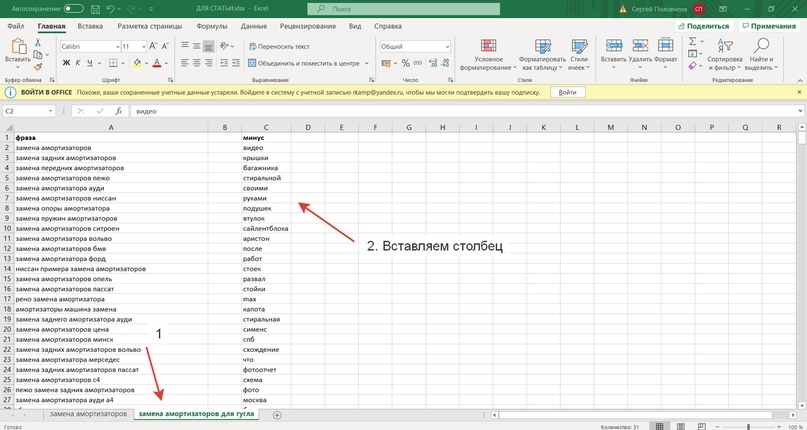Switch to the Данные tab
The image size is (807, 430).
[x=254, y=26]
